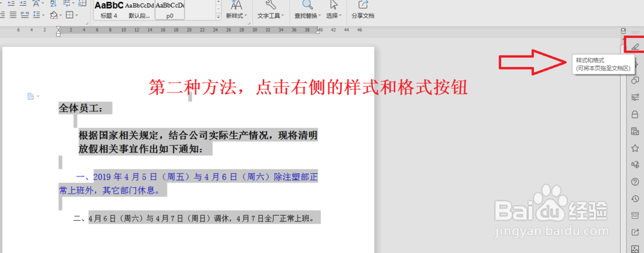Click the borders grid icon
Image resolution: width=644 pixels, height=253 pixels.
tap(70, 15)
